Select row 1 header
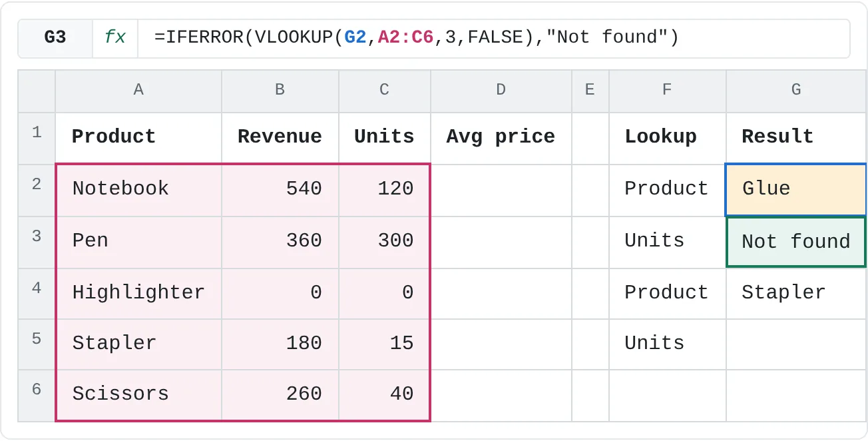Viewport: 868px width, 441px height. pyautogui.click(x=37, y=139)
